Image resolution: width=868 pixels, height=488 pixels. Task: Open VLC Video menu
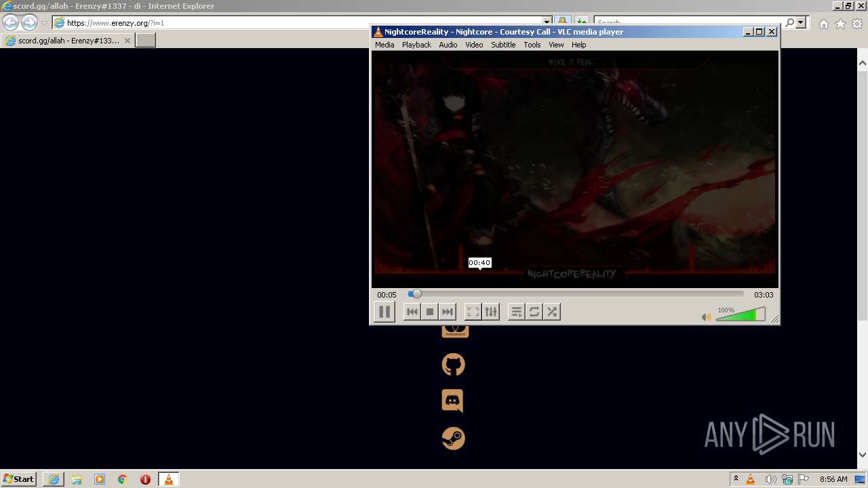coord(474,45)
